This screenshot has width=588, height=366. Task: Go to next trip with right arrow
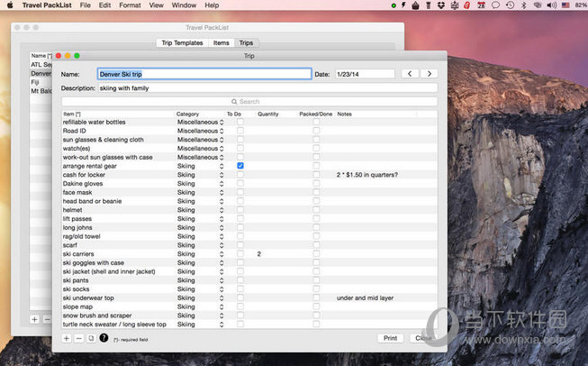point(430,74)
